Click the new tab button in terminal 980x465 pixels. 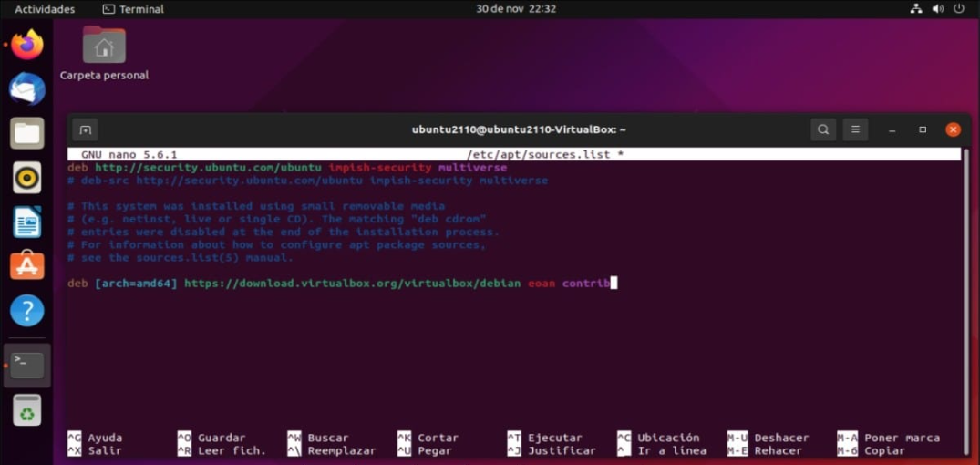tap(86, 130)
